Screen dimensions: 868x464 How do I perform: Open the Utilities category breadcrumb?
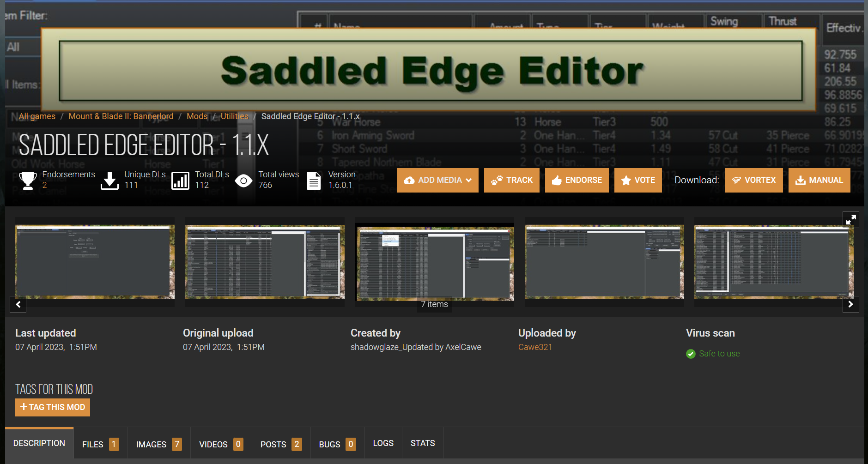click(x=234, y=116)
